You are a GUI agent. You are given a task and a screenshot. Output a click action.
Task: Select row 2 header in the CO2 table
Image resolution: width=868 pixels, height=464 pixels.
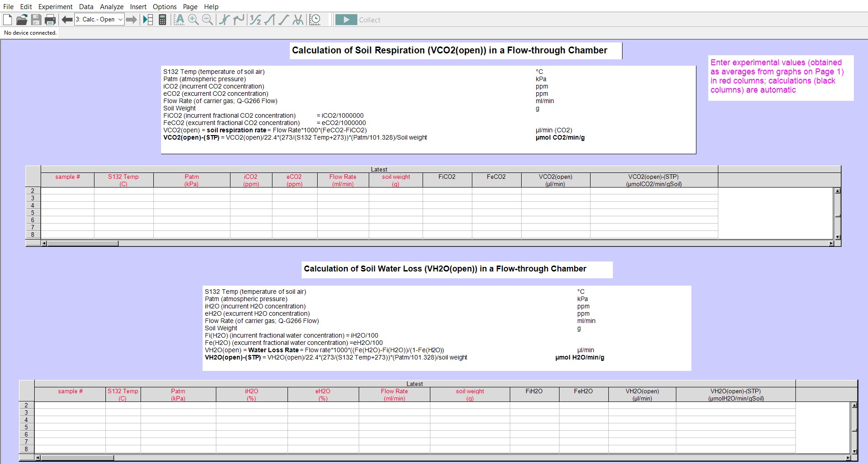[33, 191]
